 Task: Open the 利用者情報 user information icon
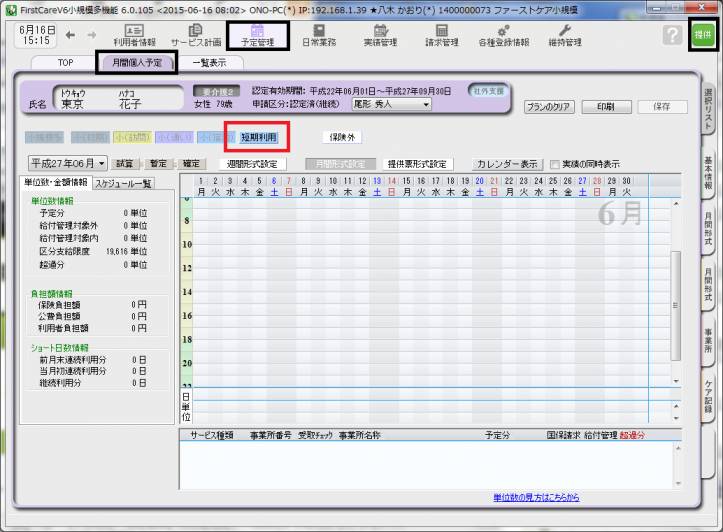coord(132,35)
